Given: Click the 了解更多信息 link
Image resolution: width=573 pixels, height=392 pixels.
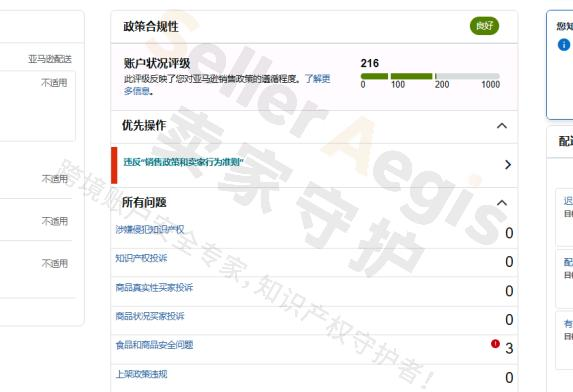Looking at the screenshot, I should point(227,85).
